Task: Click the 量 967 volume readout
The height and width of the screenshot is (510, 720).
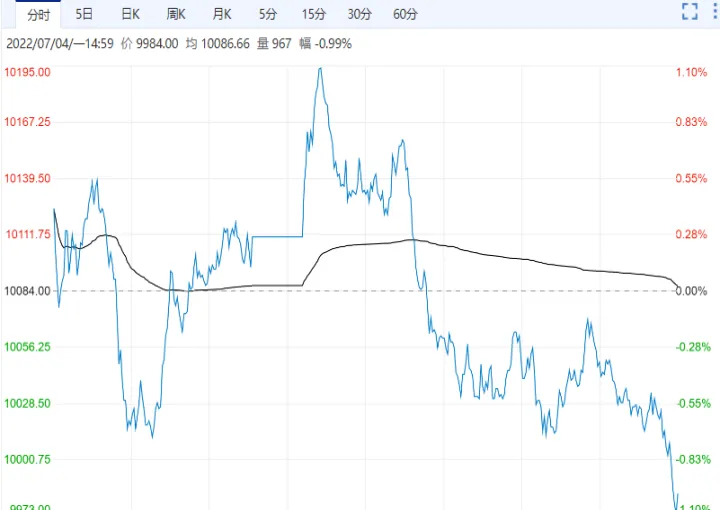Action: click(274, 44)
